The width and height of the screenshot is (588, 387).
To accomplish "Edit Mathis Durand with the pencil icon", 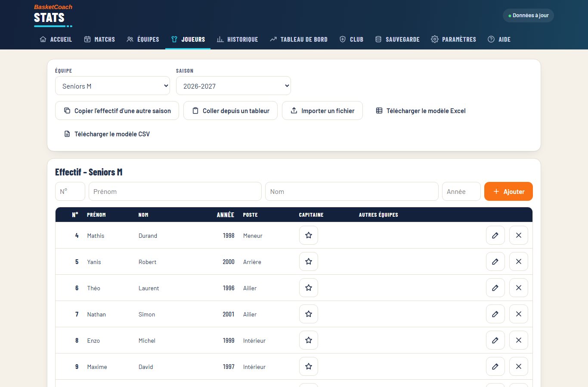I will point(495,235).
